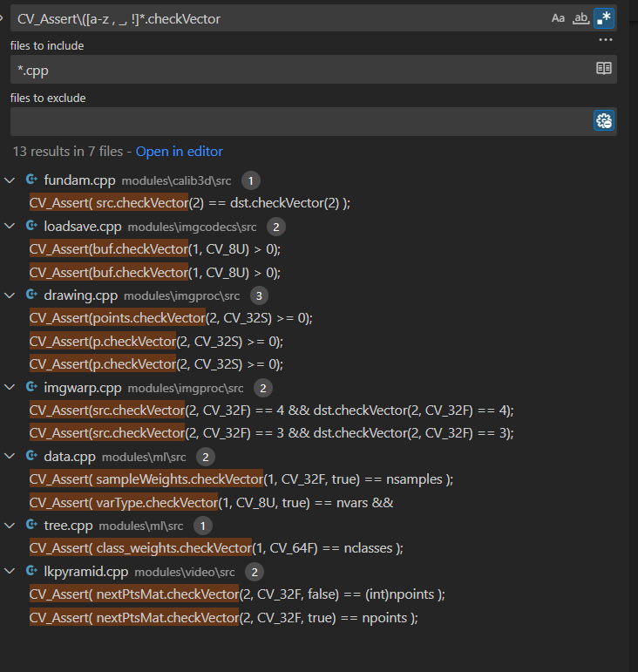Click match count badge for data.cpp

[x=206, y=458]
